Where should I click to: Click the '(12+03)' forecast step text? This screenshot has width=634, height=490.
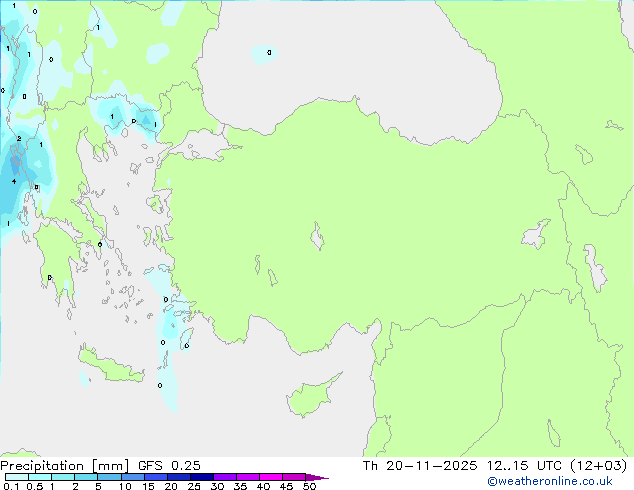(598, 466)
